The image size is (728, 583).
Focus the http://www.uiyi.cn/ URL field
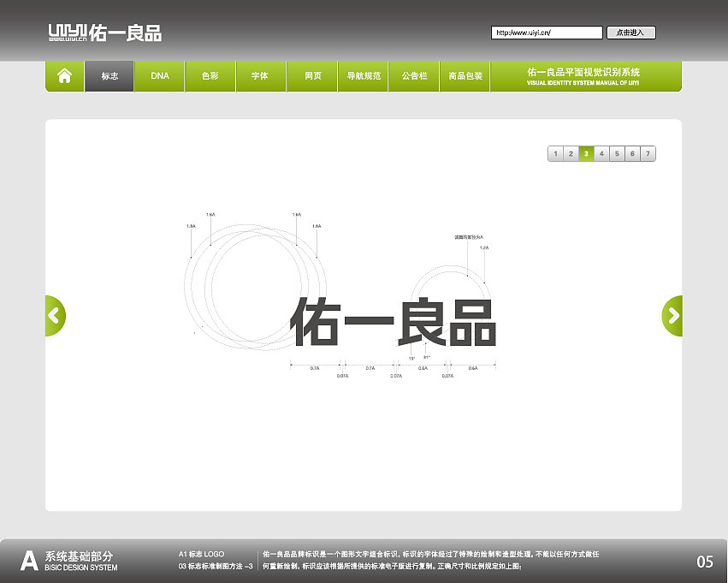(547, 33)
